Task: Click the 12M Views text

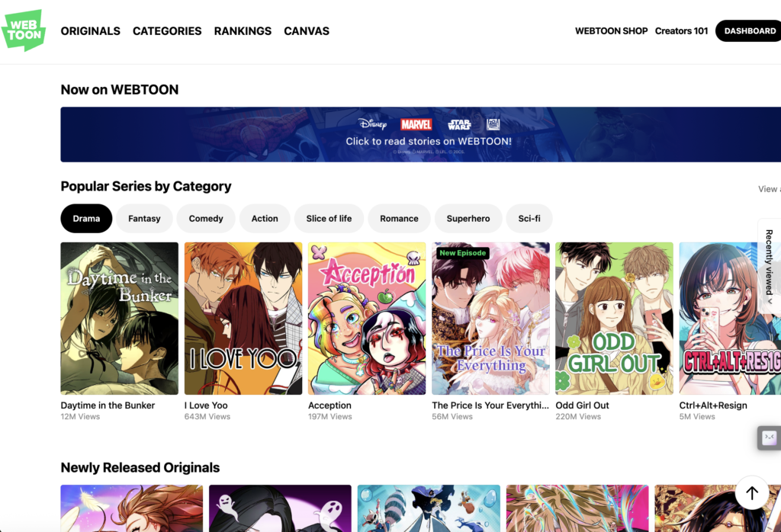Action: [80, 417]
